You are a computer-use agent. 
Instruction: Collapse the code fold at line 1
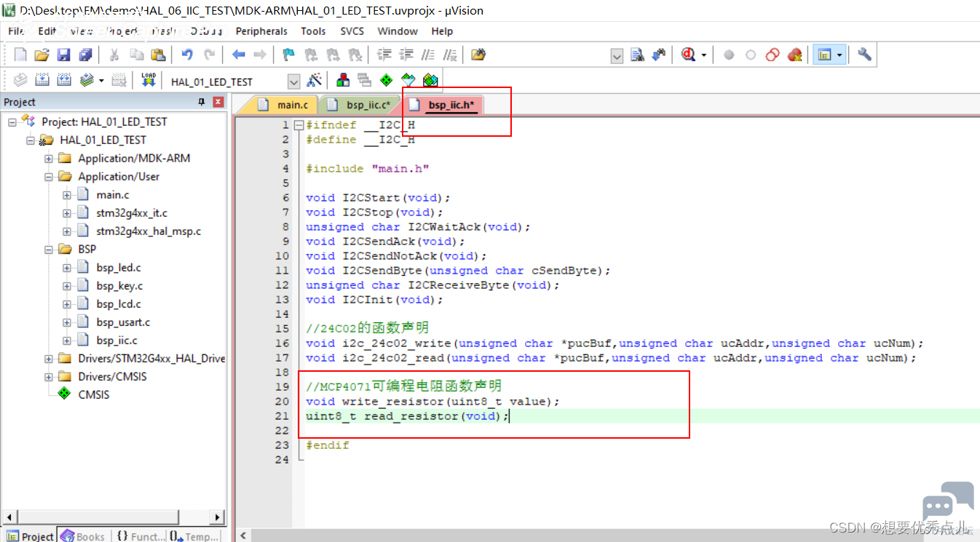(299, 125)
